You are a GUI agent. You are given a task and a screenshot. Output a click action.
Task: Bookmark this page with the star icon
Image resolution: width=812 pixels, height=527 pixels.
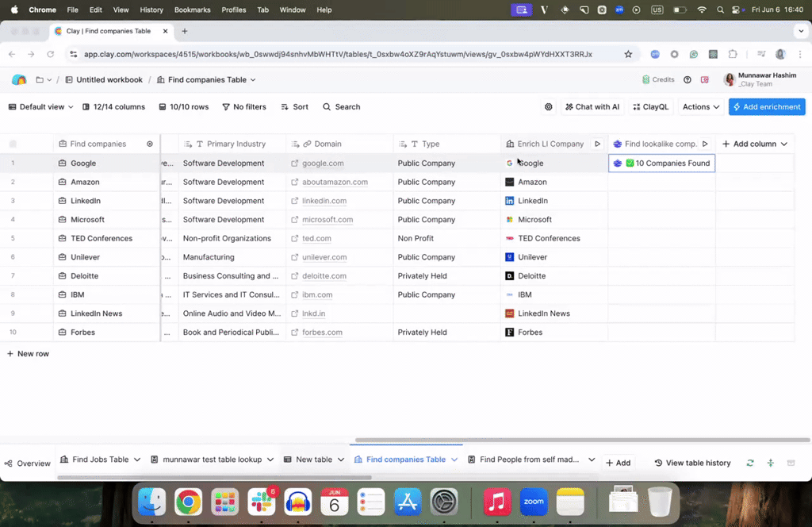(x=628, y=54)
